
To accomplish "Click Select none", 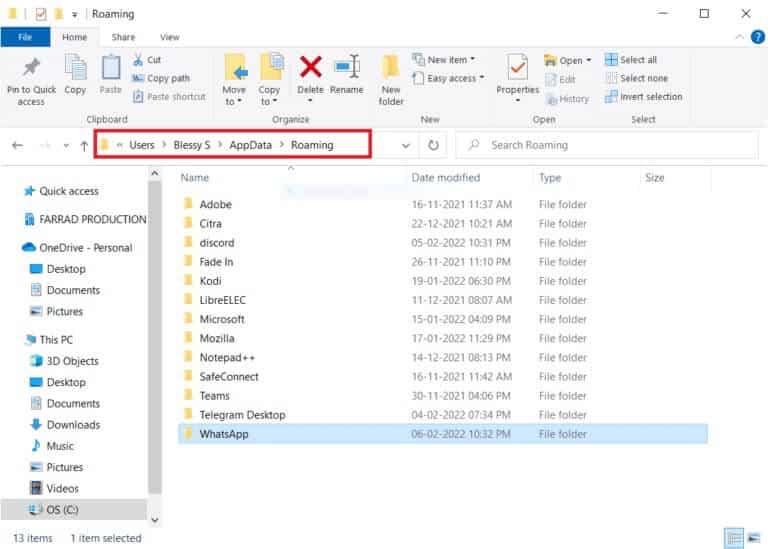I will (637, 78).
